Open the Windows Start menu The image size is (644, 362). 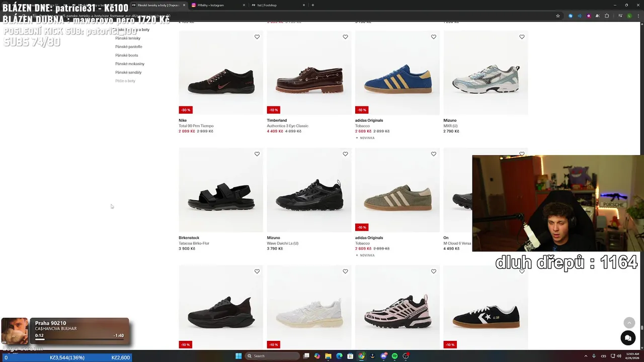tap(238, 356)
